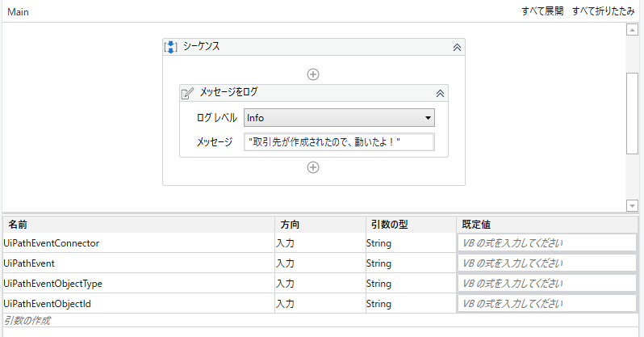Viewport: 644px width, 337px height.
Task: Click default value field for UiPathEvent
Action: [547, 263]
